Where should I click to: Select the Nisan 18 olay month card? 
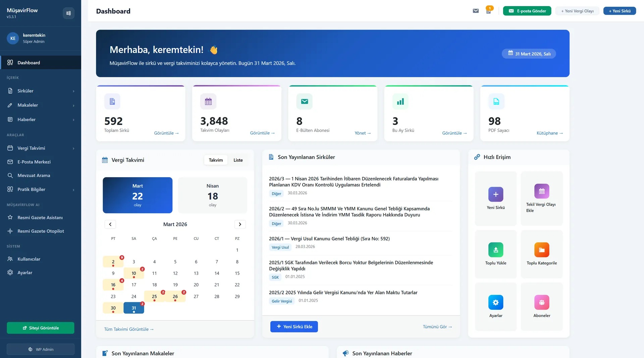pos(213,195)
